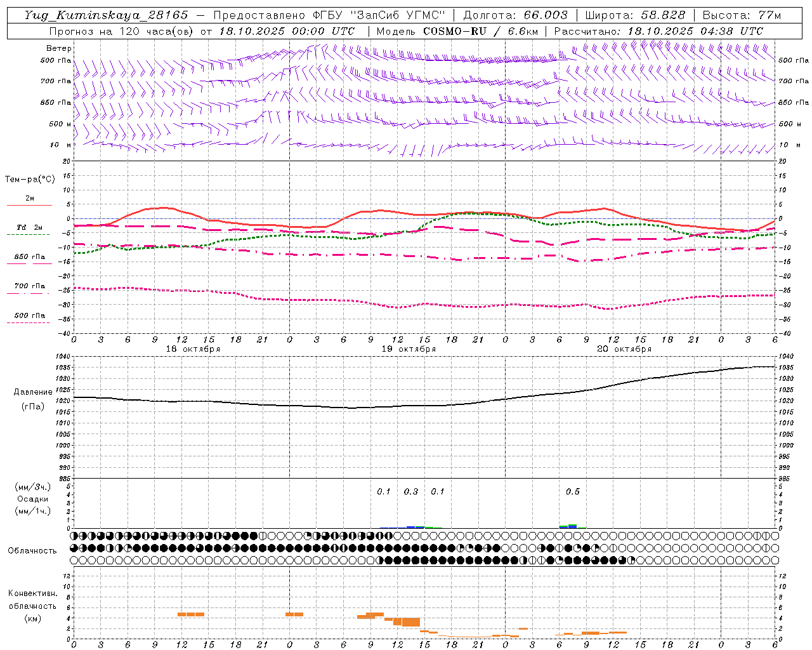This screenshot has height=650, width=812.
Task: Click the pink long-dashed 850 гПа legend line
Action: (29, 264)
